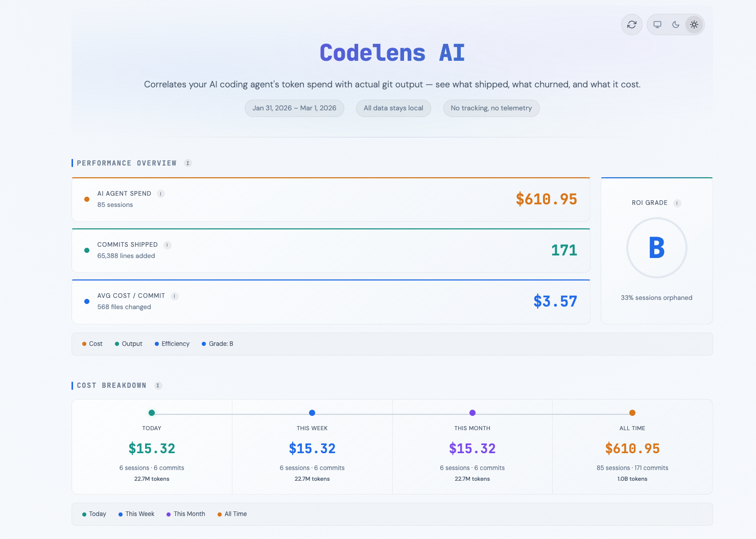Screen dimensions: 756x539
Task: Open the Performance Overview info icon
Action: (x=187, y=163)
